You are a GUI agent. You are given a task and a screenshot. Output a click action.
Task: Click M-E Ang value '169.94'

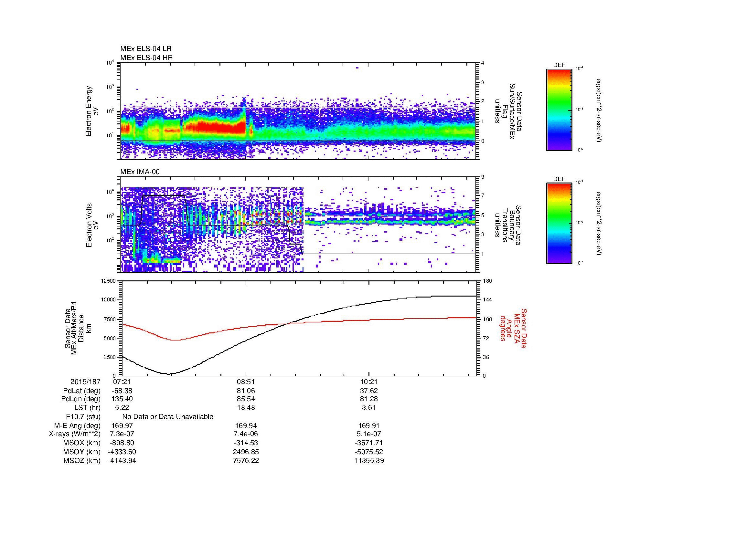tap(246, 425)
